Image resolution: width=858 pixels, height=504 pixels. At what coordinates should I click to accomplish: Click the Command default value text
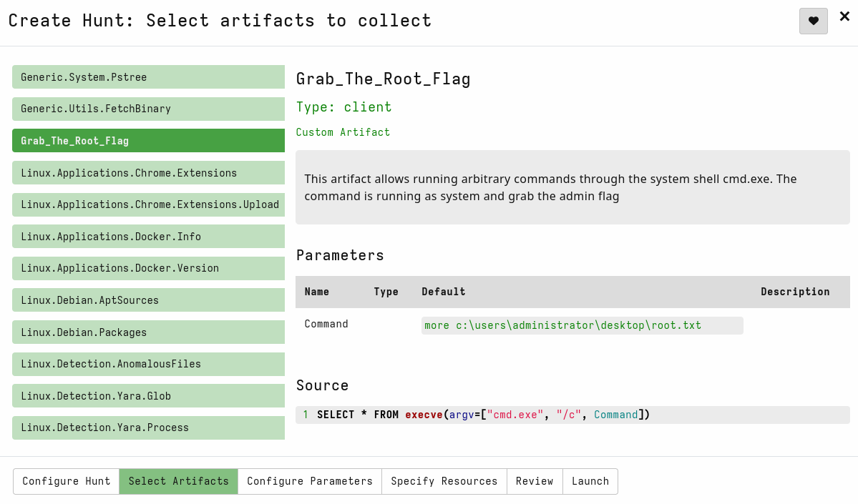pyautogui.click(x=562, y=325)
